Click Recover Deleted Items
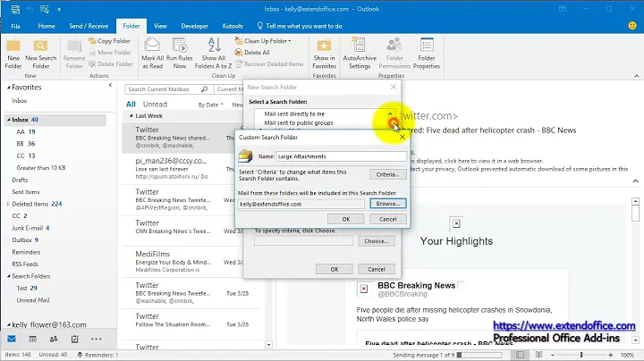 (269, 64)
